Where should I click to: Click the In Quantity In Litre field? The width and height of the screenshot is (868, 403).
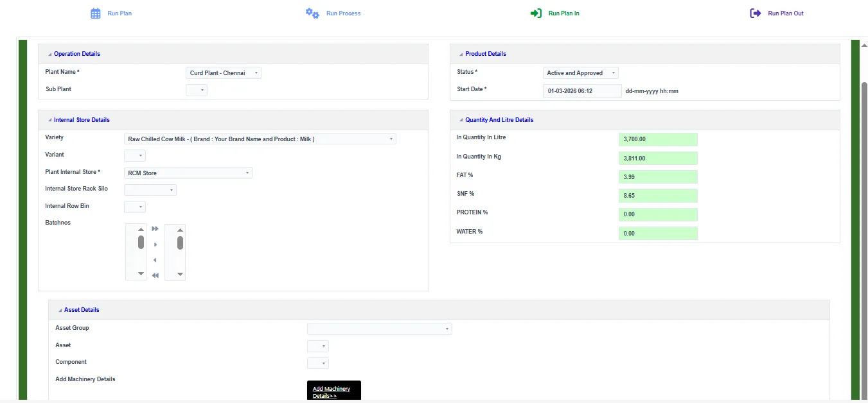click(658, 139)
